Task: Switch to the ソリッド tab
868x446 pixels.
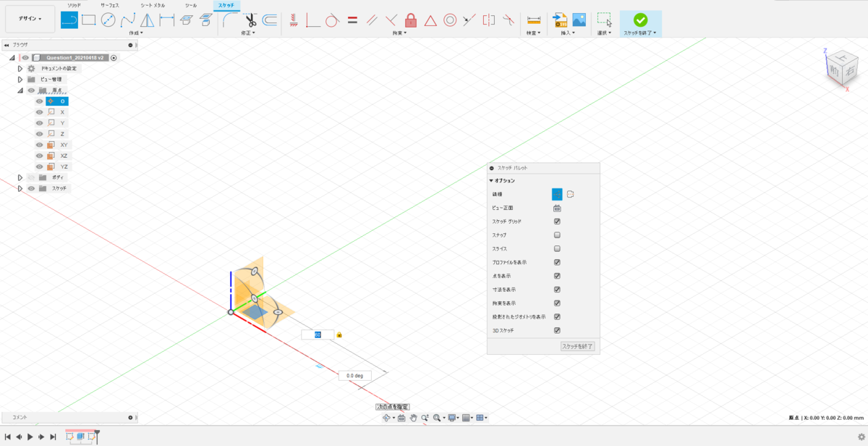Action: coord(75,4)
